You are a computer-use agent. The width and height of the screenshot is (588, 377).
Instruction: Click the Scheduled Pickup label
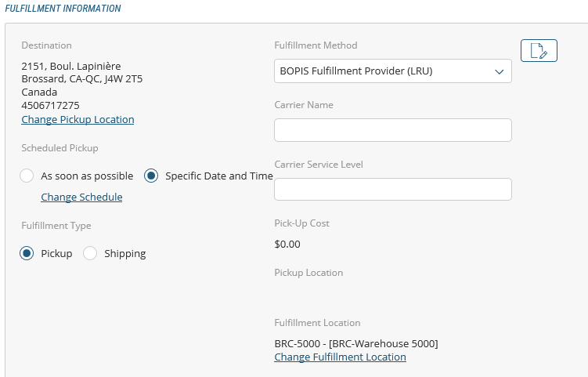click(60, 147)
